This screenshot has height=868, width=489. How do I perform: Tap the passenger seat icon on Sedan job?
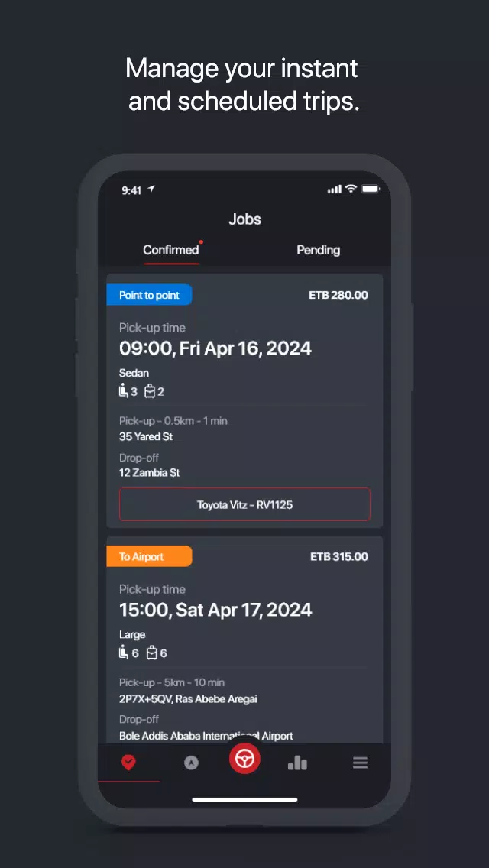click(x=124, y=391)
